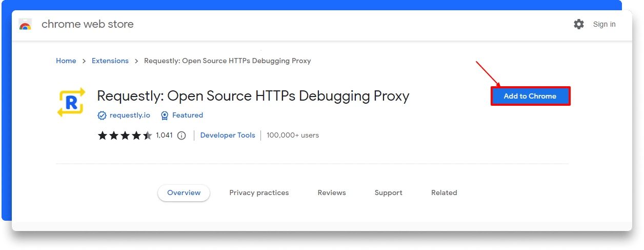Open the rating info circle icon
644x250 pixels.
[182, 136]
